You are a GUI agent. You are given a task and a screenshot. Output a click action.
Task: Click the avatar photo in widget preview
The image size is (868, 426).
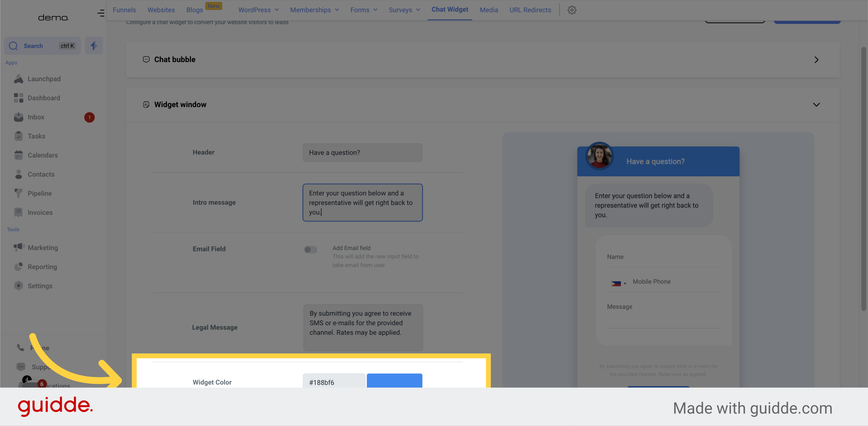coord(599,156)
